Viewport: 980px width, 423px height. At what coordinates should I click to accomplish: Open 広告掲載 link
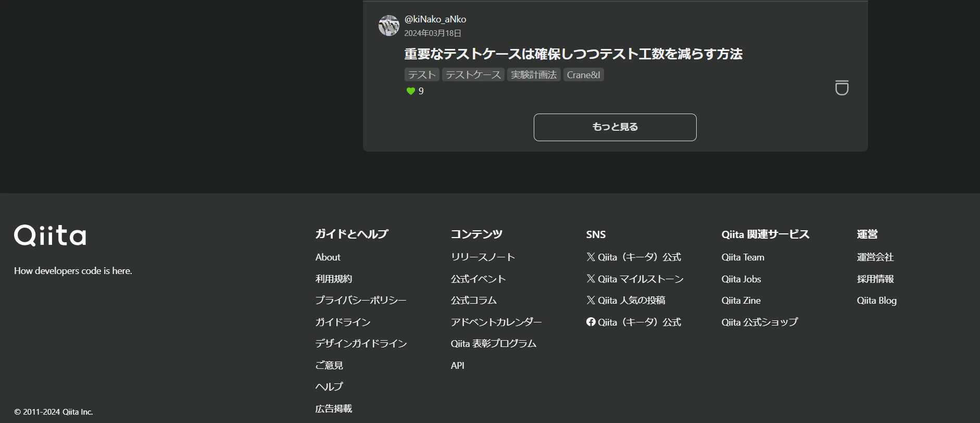tap(334, 408)
